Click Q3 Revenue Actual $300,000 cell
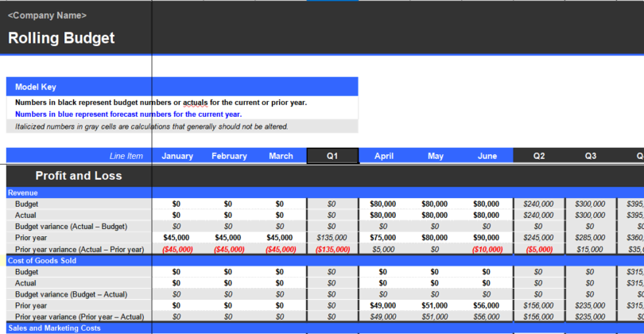644x334 pixels. pos(591,216)
